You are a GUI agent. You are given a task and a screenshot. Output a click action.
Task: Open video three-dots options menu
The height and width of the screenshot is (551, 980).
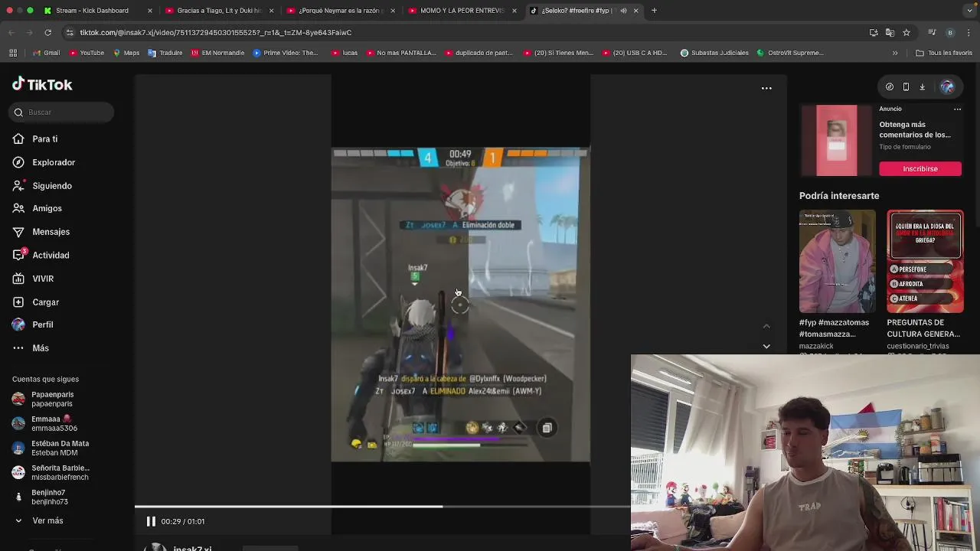tap(766, 88)
